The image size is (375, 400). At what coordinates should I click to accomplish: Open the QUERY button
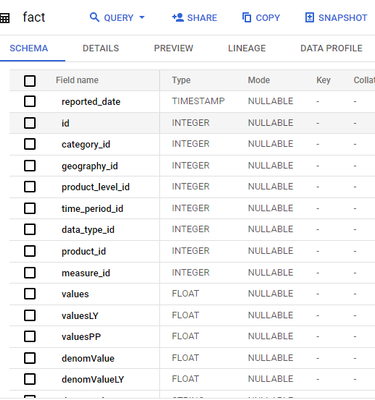click(118, 17)
